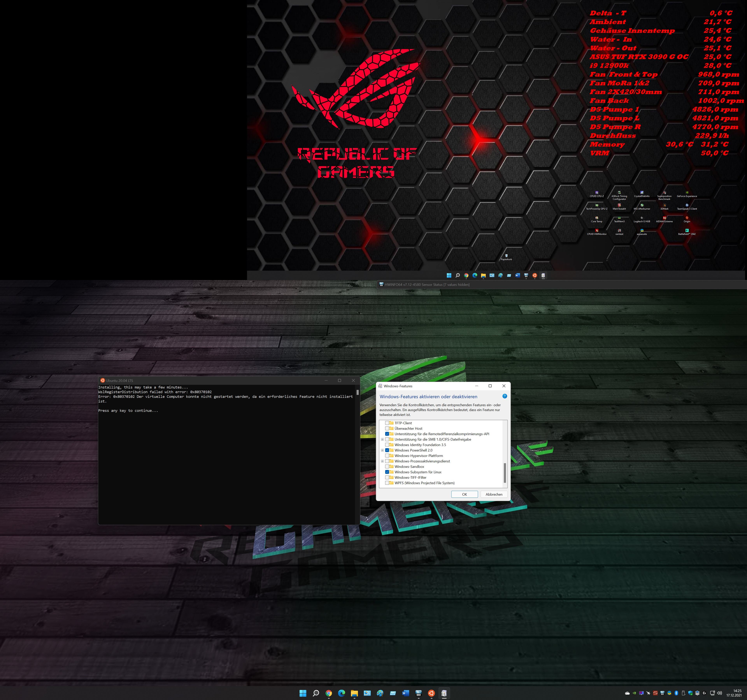Check the Überwachter Host feature
This screenshot has height=700, width=747.
(x=387, y=429)
